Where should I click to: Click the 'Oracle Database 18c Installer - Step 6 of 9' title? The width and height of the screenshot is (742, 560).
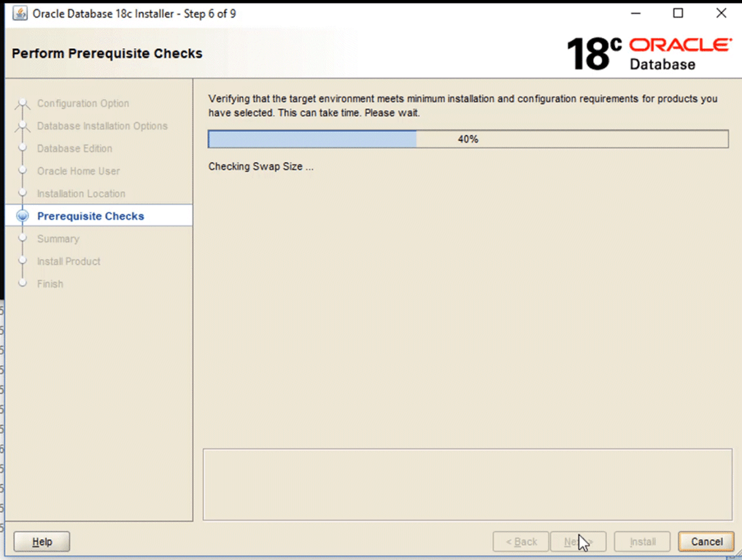[134, 14]
